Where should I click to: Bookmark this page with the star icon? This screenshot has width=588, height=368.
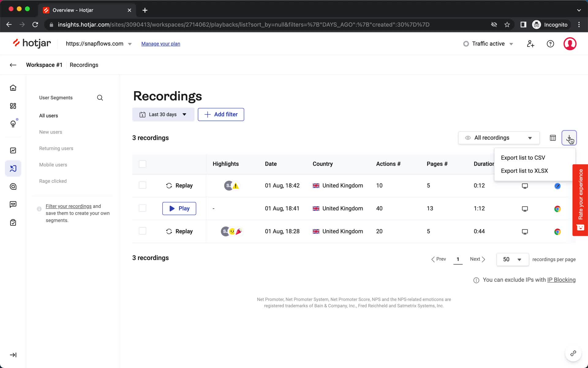[507, 25]
